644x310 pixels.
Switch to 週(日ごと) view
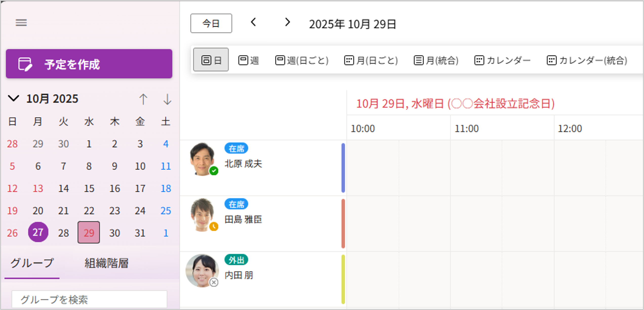(x=302, y=60)
